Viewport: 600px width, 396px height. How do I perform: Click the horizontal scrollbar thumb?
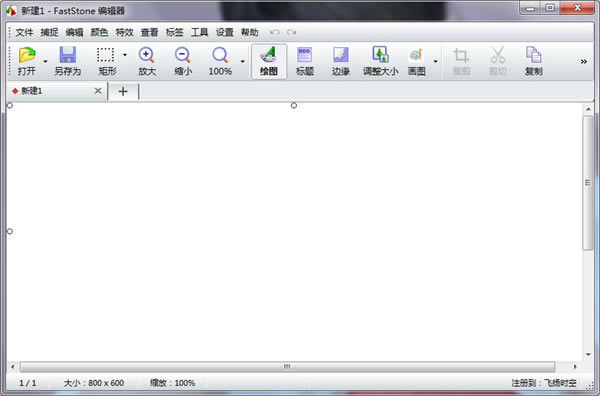(x=287, y=367)
